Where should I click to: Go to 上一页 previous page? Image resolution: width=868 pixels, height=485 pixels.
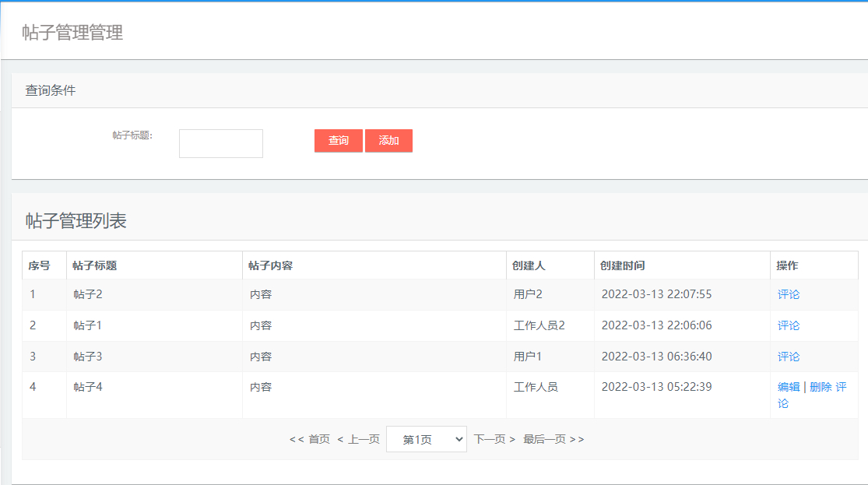pos(360,439)
